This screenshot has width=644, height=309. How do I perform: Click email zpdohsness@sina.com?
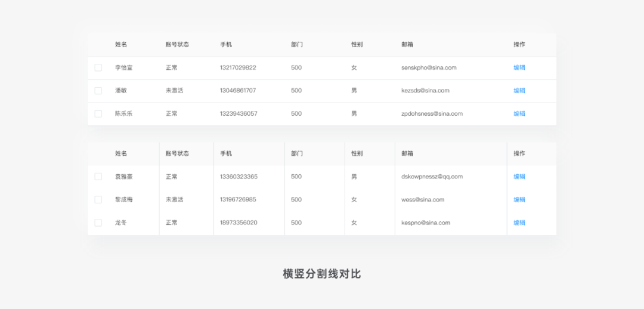click(432, 113)
